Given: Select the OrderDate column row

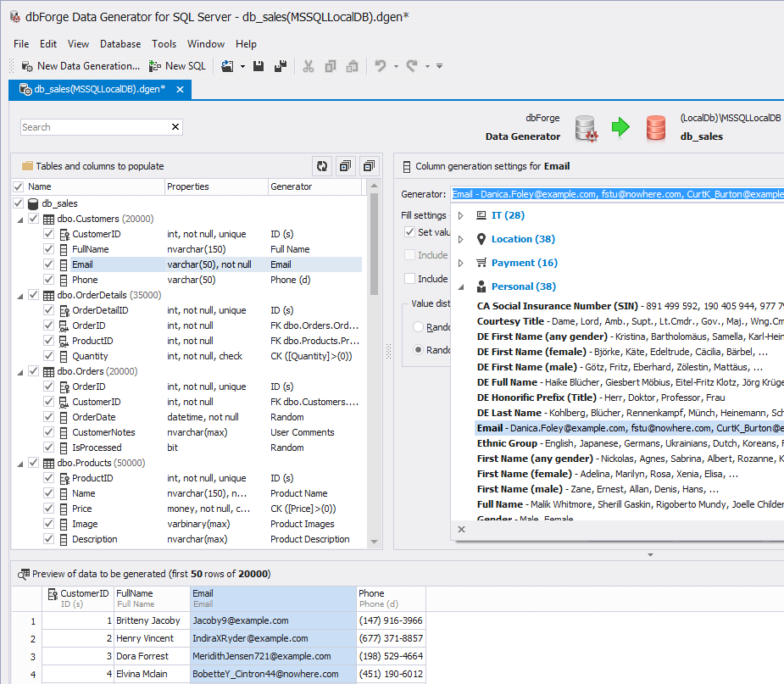Looking at the screenshot, I should (x=186, y=417).
